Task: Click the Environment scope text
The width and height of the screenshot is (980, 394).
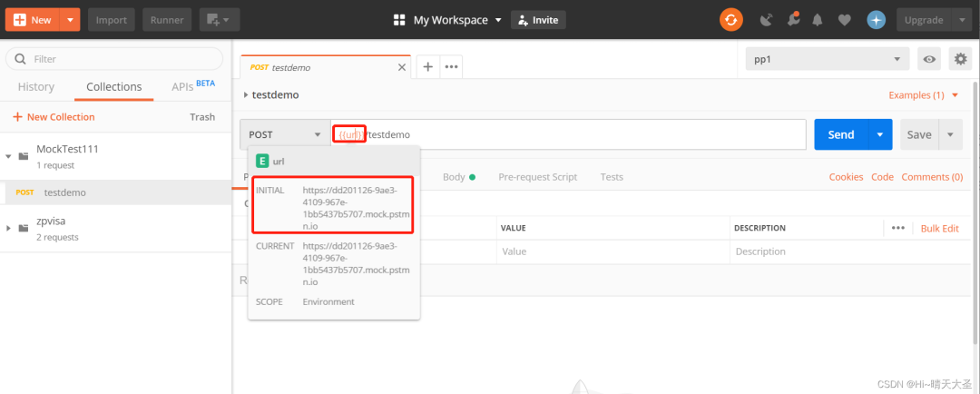Action: pos(328,301)
